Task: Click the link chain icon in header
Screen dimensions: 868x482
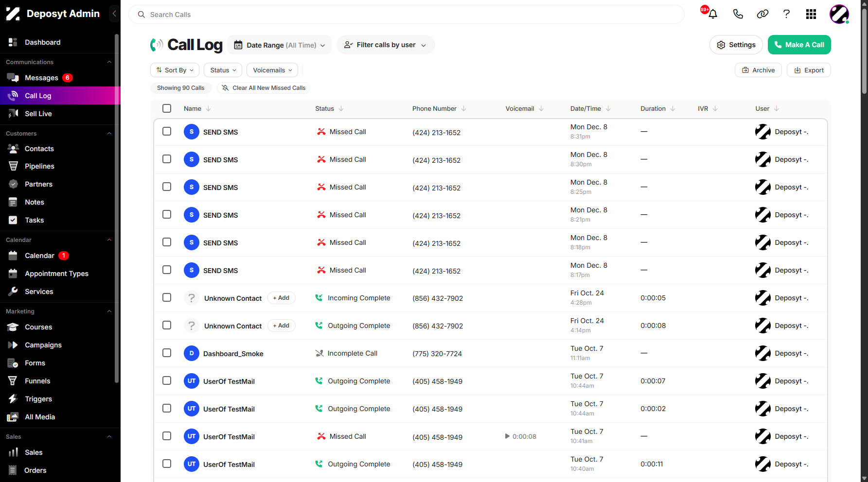Action: [762, 14]
